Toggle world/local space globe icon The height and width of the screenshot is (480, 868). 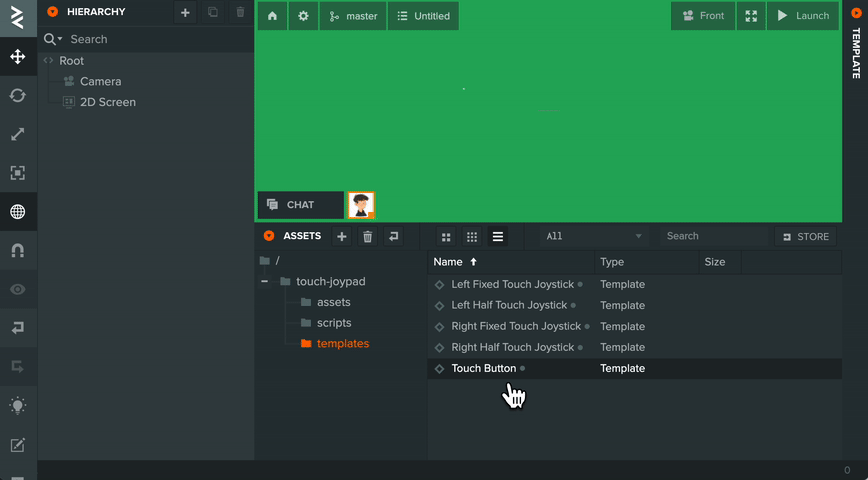pos(18,211)
